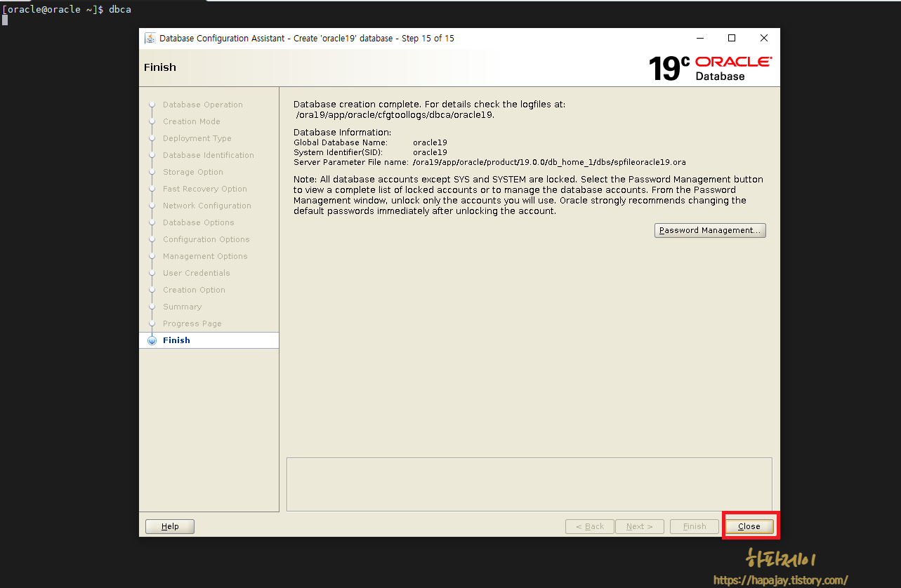Select the Management Options step
The height and width of the screenshot is (588, 901).
205,256
